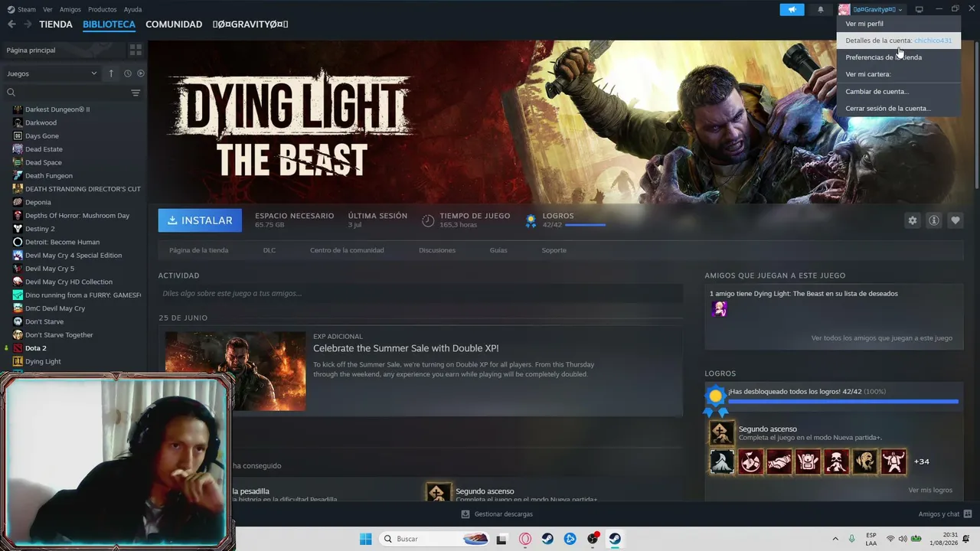This screenshot has height=551, width=980.
Task: Show the +34 more achievements
Action: point(922,461)
